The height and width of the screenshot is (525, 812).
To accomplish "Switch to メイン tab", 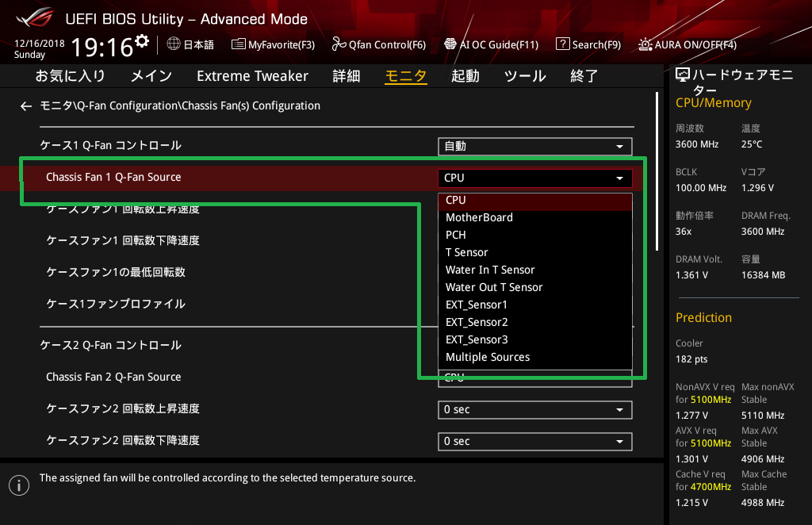I will 151,76.
